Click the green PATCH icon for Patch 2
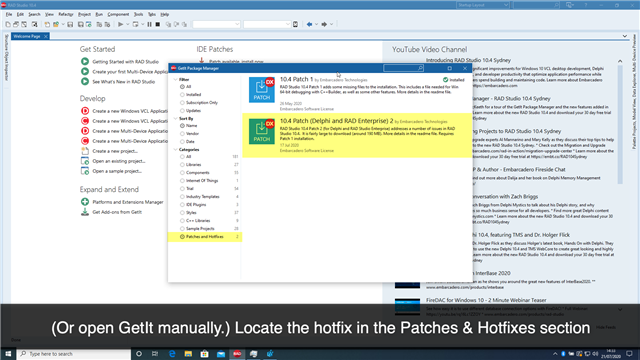The image size is (640, 360). coord(262,131)
